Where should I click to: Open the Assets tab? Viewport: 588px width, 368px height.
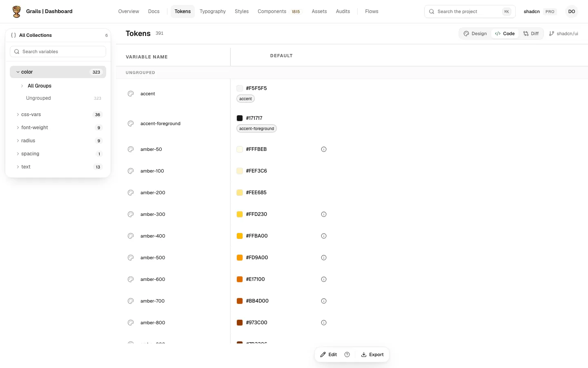319,11
